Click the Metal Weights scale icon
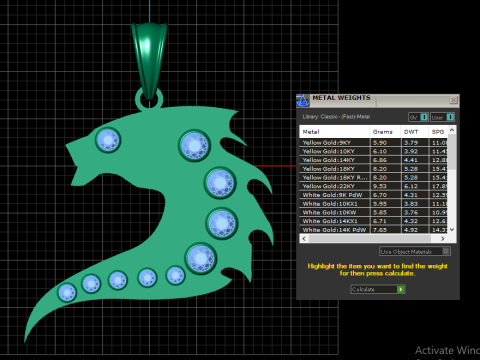Viewport: 480px width, 360px height. click(x=303, y=100)
